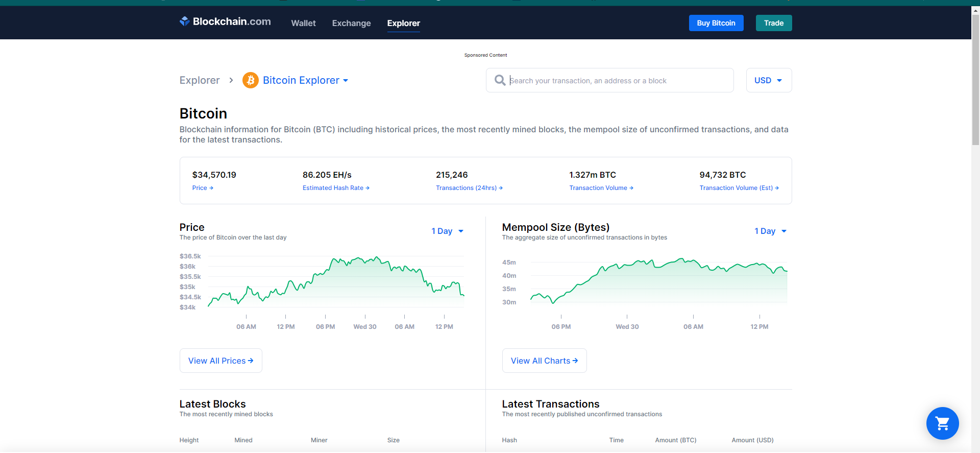Image resolution: width=980 pixels, height=453 pixels.
Task: Click the Height column header
Action: 189,440
